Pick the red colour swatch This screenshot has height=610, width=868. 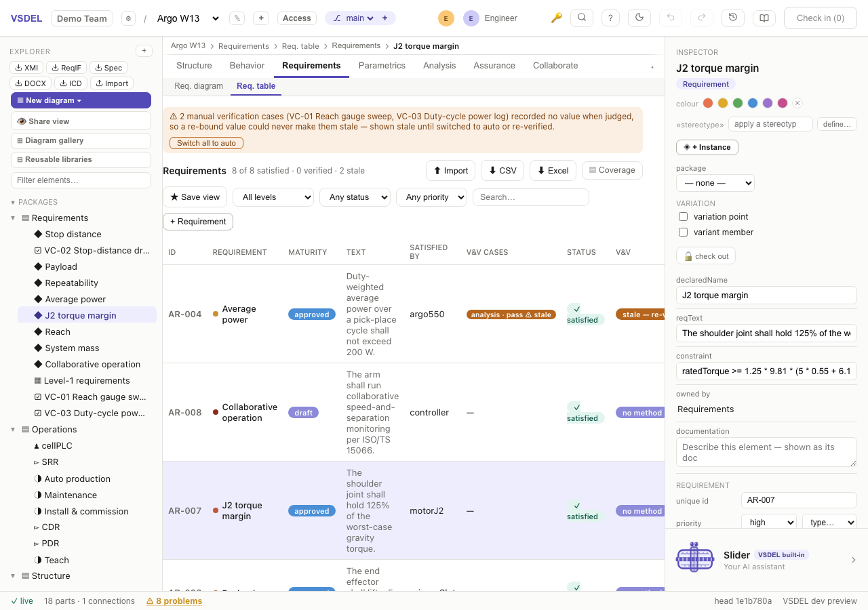pyautogui.click(x=708, y=103)
